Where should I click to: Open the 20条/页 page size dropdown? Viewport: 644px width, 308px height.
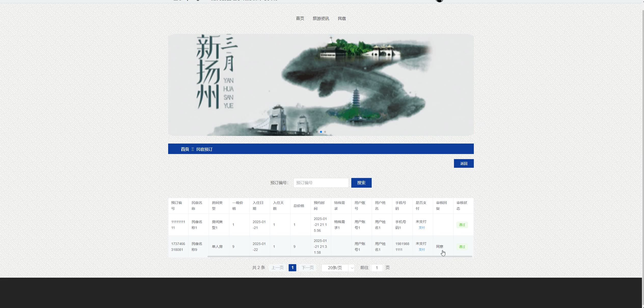(x=335, y=268)
